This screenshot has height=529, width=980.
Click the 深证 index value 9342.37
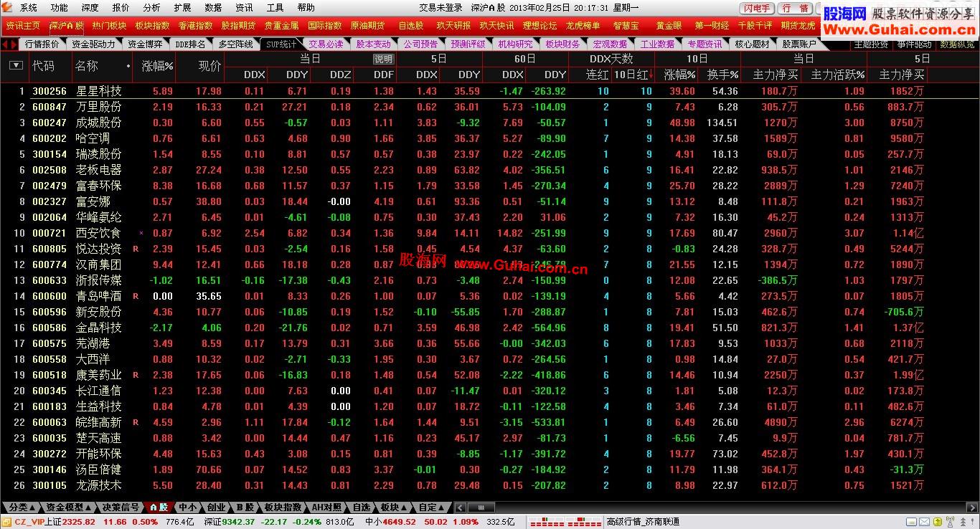pos(238,522)
